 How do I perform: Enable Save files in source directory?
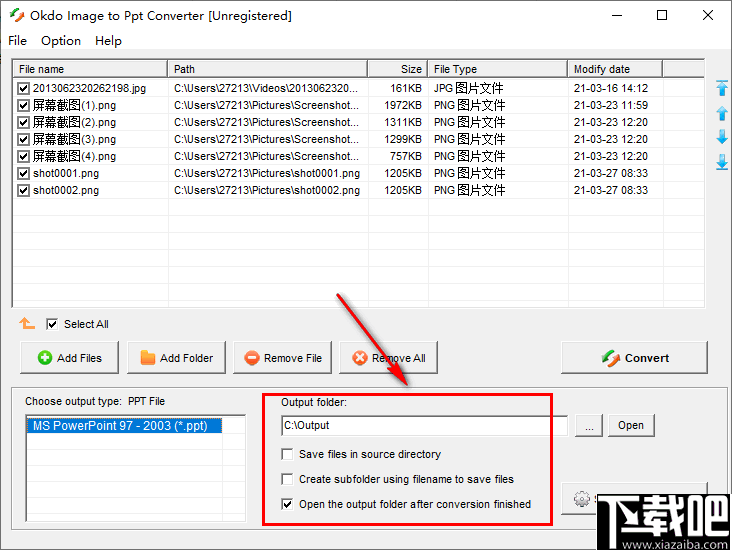click(287, 454)
